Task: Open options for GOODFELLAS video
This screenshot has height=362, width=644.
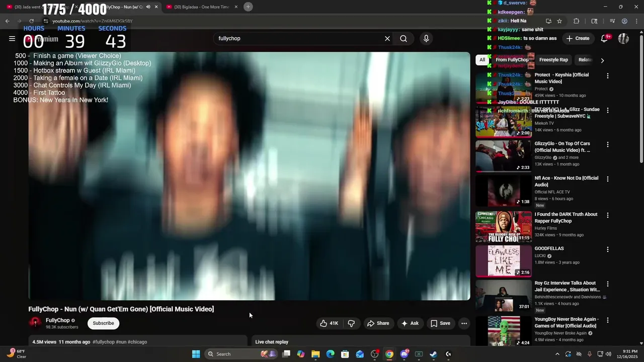Action: 608,249
